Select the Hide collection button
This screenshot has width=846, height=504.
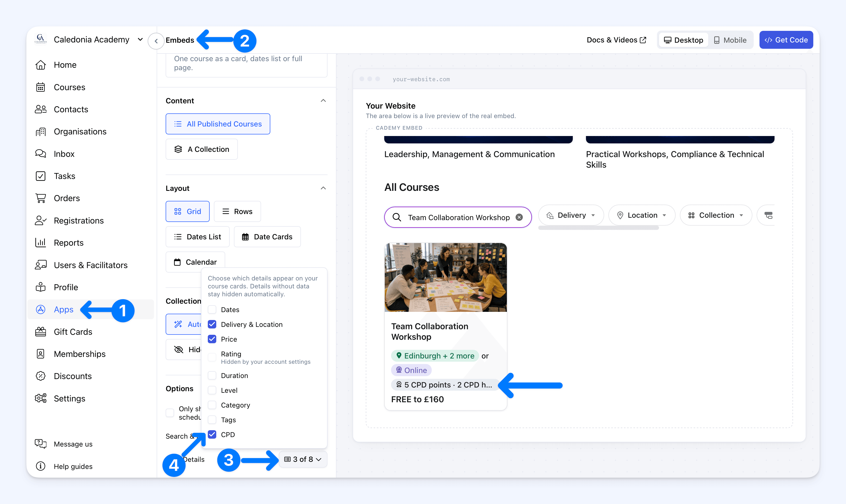point(184,350)
